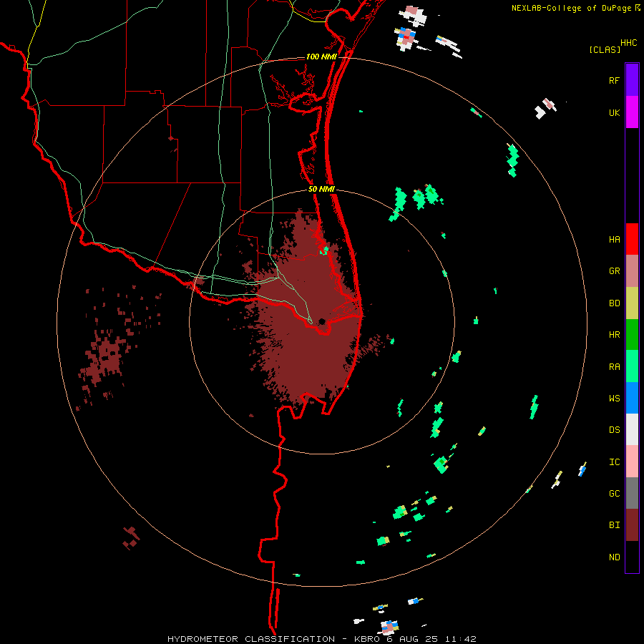This screenshot has height=644, width=644.
Task: Click the ND legend label
Action: (x=614, y=557)
